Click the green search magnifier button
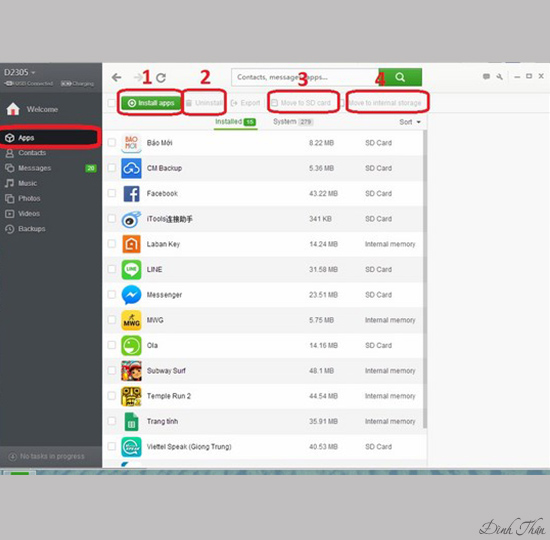The height and width of the screenshot is (540, 550). click(400, 77)
